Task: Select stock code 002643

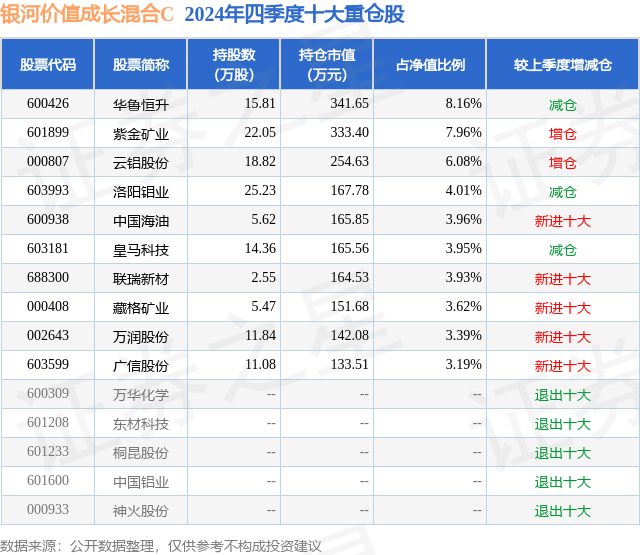Action: point(48,335)
